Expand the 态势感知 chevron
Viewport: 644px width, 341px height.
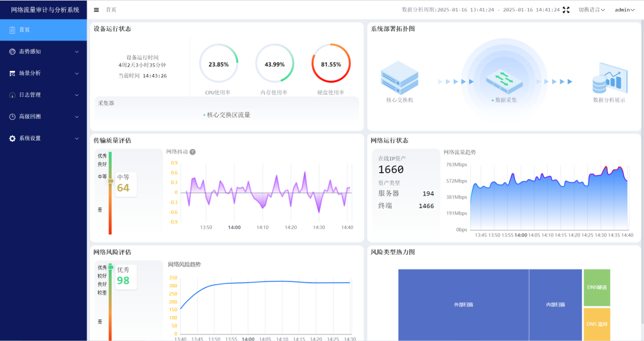(x=77, y=52)
